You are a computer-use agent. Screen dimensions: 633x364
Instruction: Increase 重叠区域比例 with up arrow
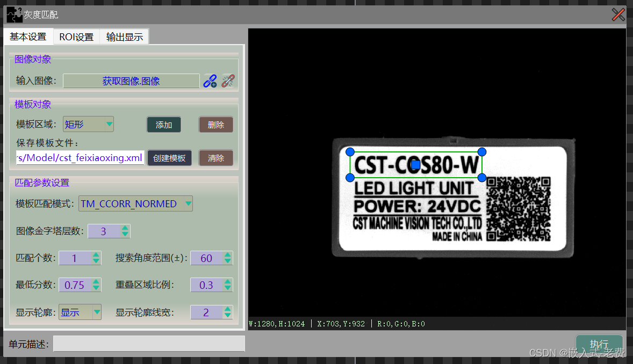228,282
